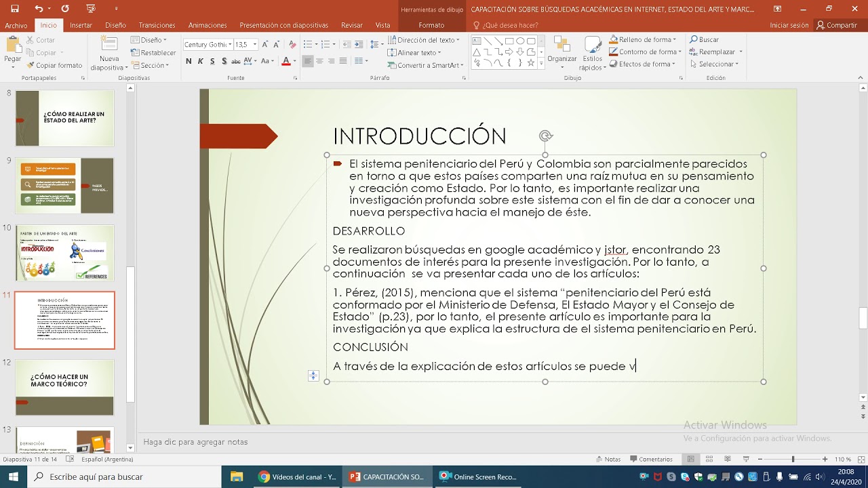This screenshot has height=488, width=868.
Task: Start slideshow icon in status bar
Action: click(746, 459)
